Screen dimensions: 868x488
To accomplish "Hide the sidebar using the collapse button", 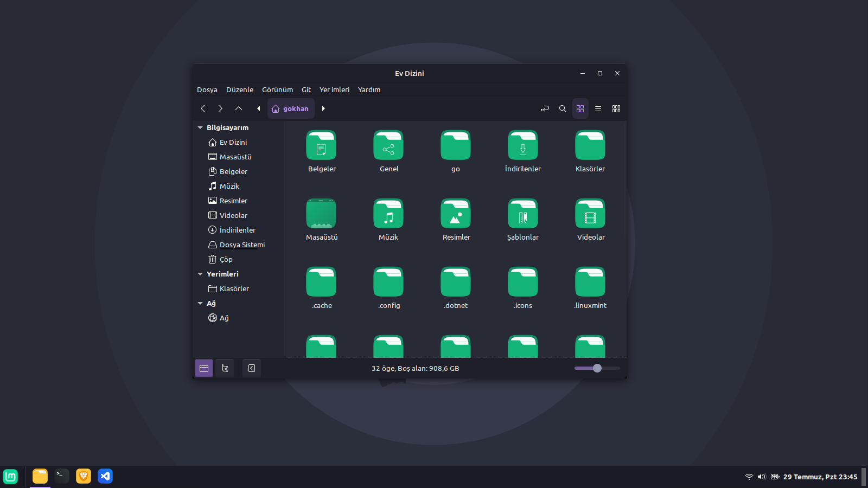I will point(251,368).
